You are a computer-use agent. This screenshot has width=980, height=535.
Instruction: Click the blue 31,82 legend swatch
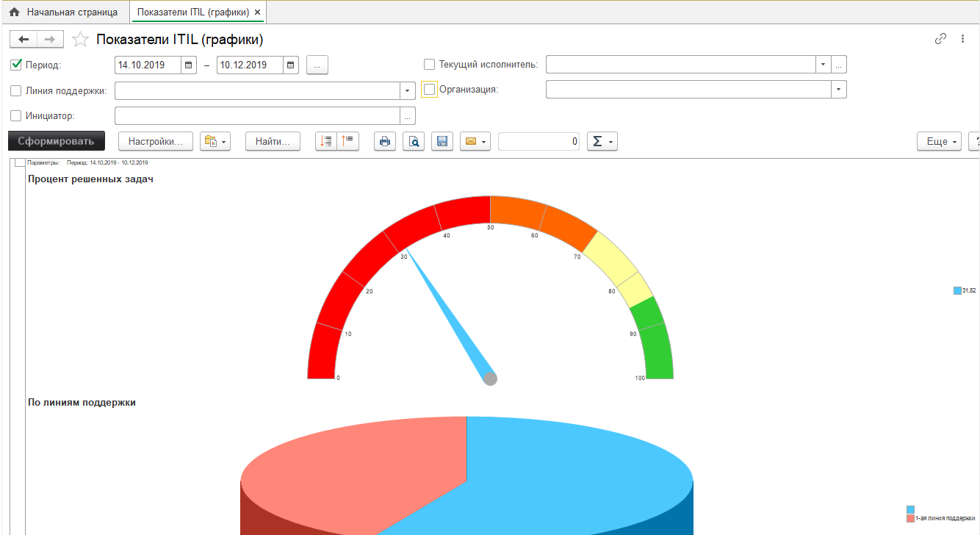coord(957,291)
